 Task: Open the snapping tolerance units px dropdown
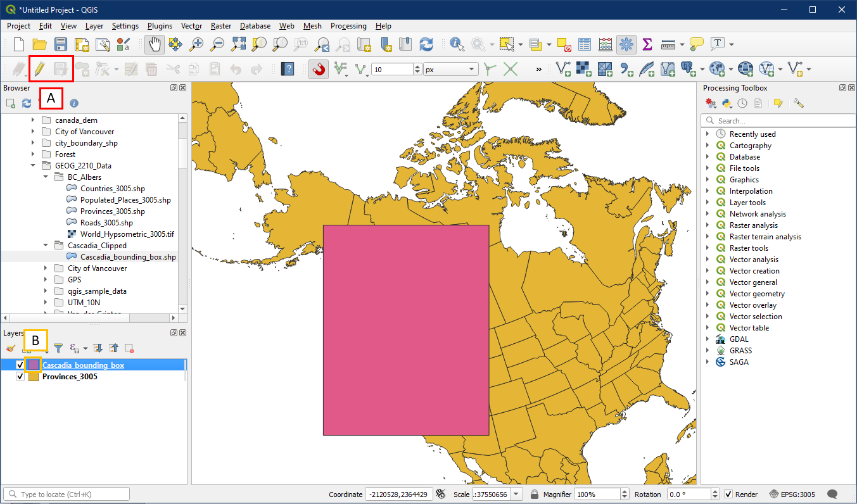[450, 70]
